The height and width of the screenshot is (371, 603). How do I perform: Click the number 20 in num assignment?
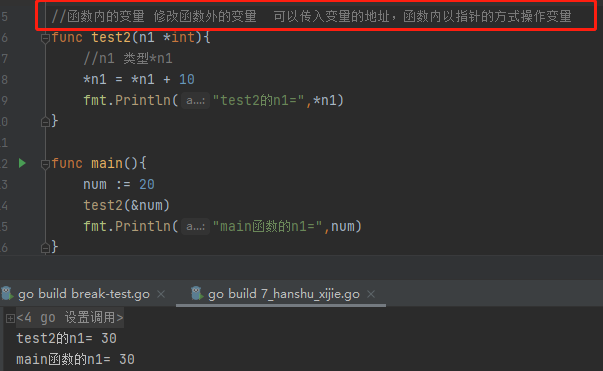pyautogui.click(x=147, y=185)
